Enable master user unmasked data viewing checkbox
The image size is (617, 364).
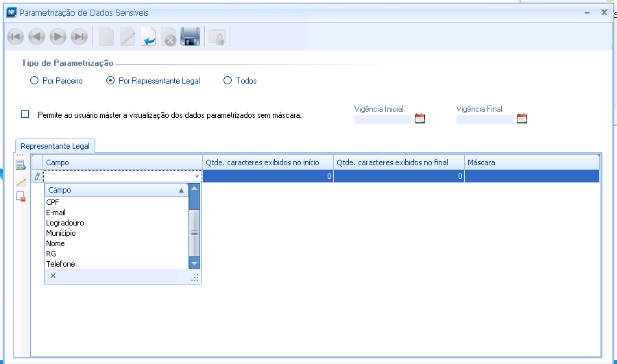coord(25,114)
